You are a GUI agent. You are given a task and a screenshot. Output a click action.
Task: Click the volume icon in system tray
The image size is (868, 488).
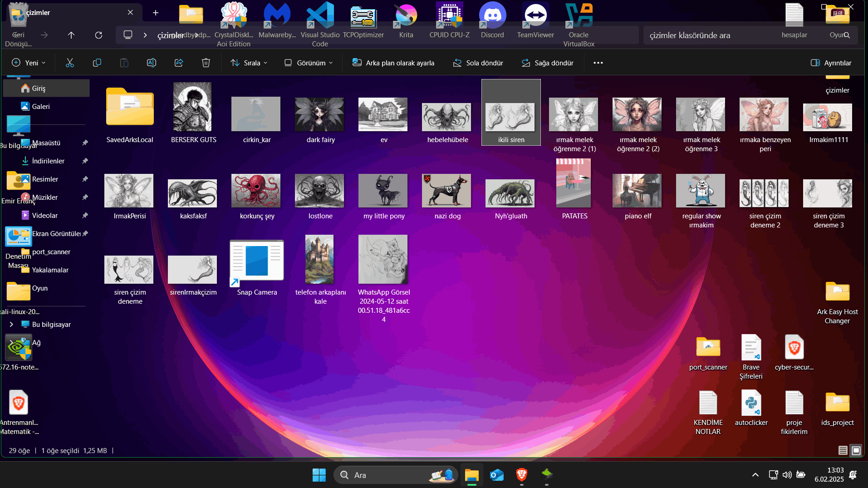[787, 475]
